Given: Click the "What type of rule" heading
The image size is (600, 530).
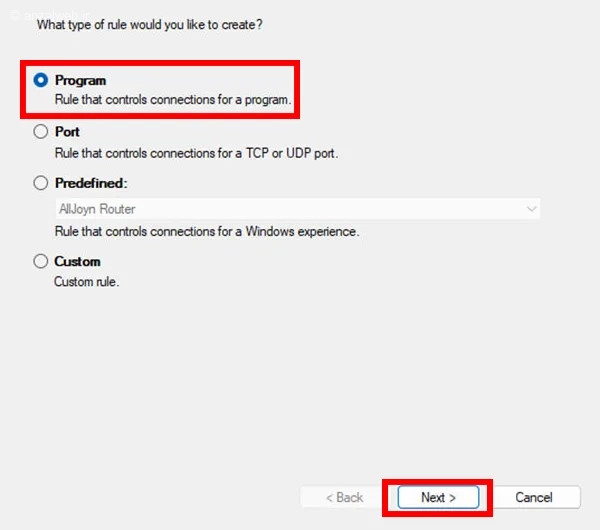Looking at the screenshot, I should coord(149,24).
